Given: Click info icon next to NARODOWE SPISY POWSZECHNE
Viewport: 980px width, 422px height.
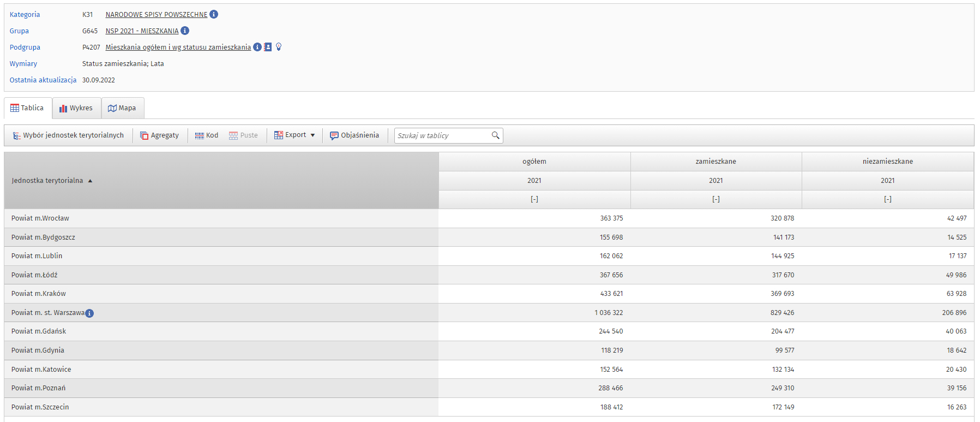Looking at the screenshot, I should [214, 14].
